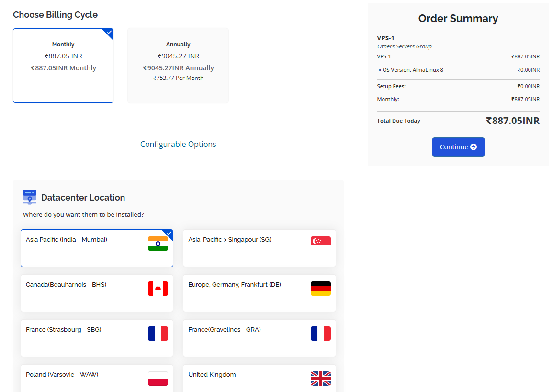The image size is (553, 392).
Task: Click the Datacenter Location server icon
Action: point(30,197)
